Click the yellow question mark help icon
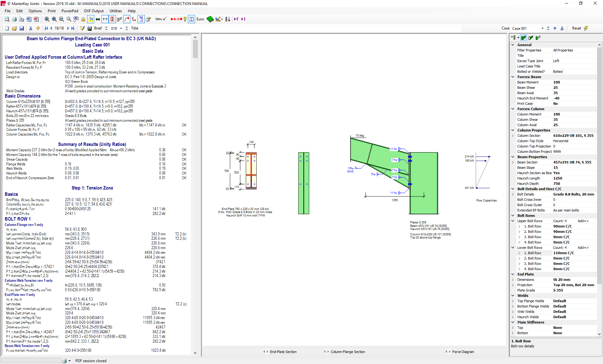Screen dimensions: 603x364 185,19
